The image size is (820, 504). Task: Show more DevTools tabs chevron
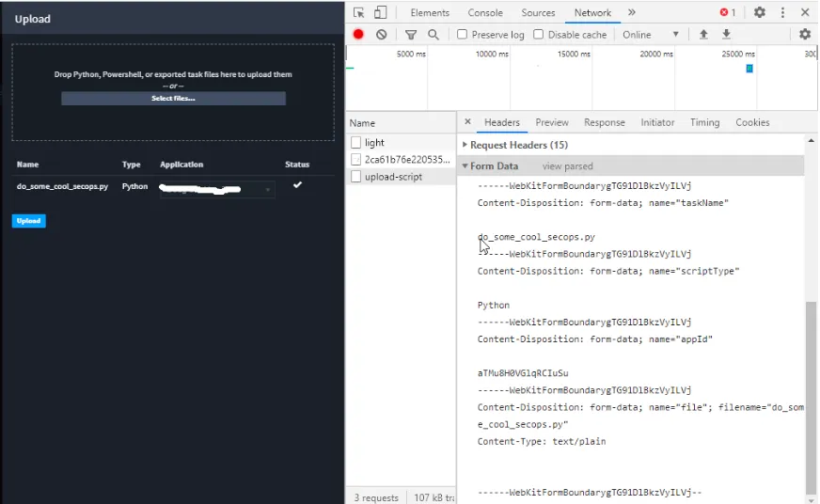pyautogui.click(x=632, y=12)
